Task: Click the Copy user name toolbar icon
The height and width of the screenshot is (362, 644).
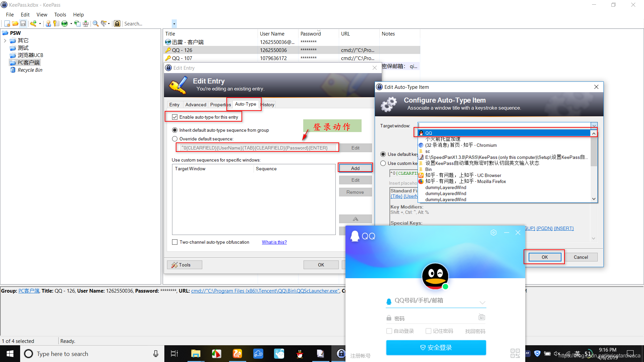Action: coord(48,23)
